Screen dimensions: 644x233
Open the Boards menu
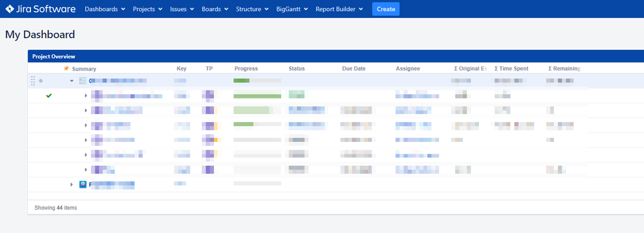[215, 9]
